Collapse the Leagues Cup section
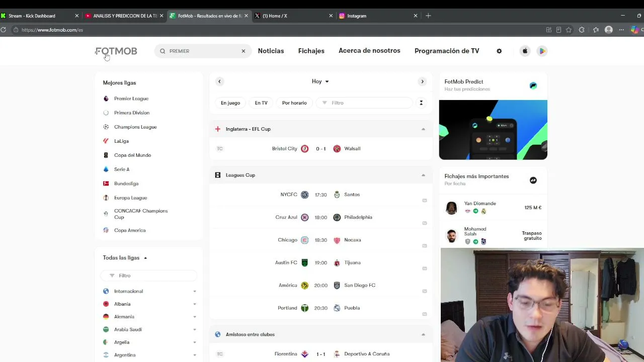The image size is (644, 362). click(x=423, y=175)
